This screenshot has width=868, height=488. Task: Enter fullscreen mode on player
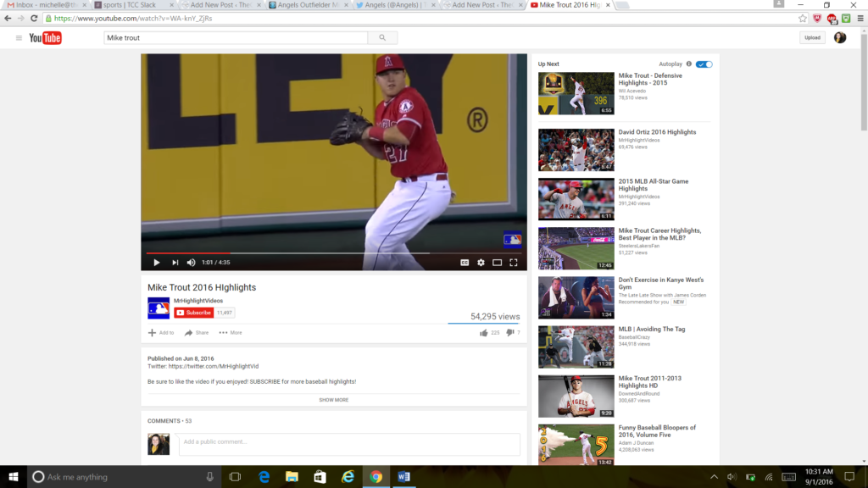(514, 263)
